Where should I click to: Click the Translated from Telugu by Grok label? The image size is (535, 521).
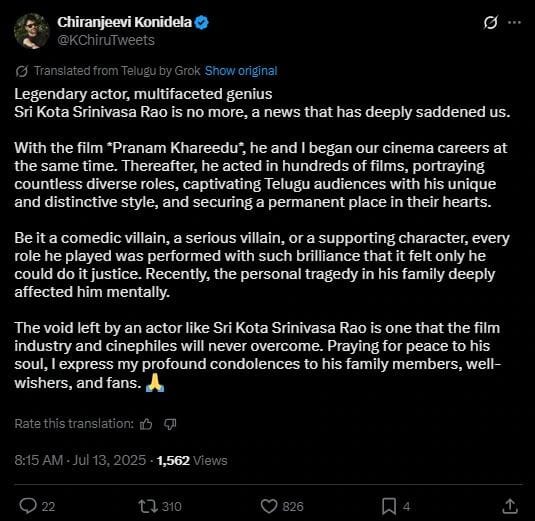117,71
